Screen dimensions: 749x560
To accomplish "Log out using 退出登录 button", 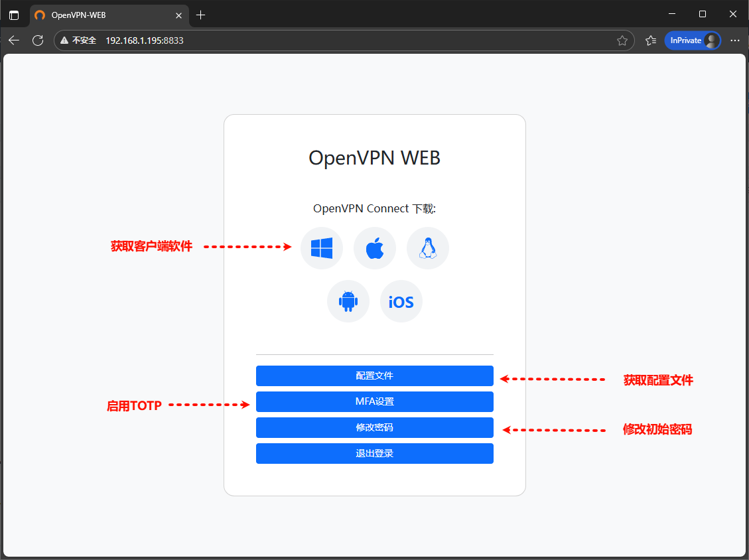I will (x=374, y=453).
